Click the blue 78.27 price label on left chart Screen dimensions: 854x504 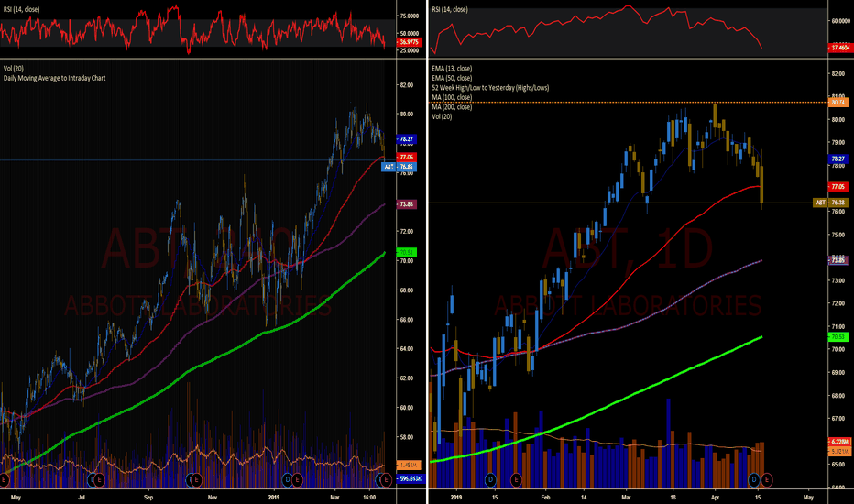(x=406, y=139)
